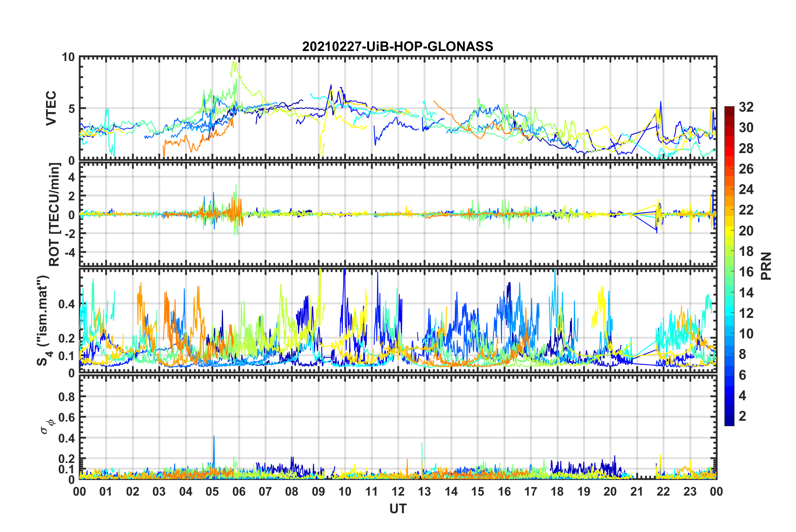
Task: Click the UT x-axis label
Action: [398, 509]
